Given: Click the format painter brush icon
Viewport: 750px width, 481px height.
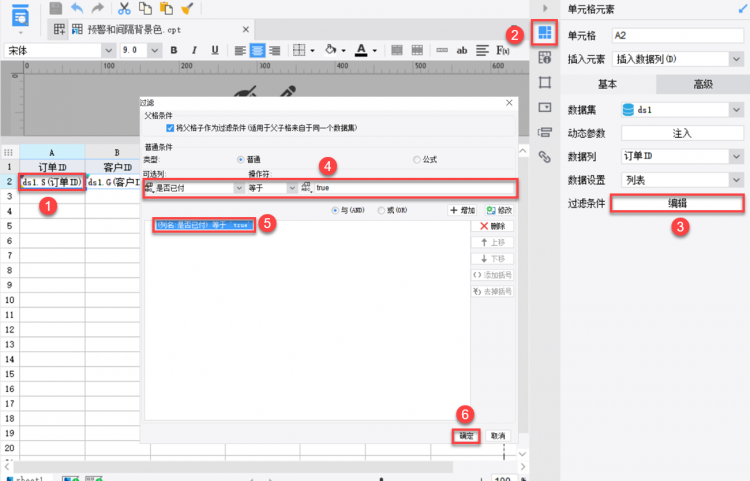Looking at the screenshot, I should tap(187, 8).
